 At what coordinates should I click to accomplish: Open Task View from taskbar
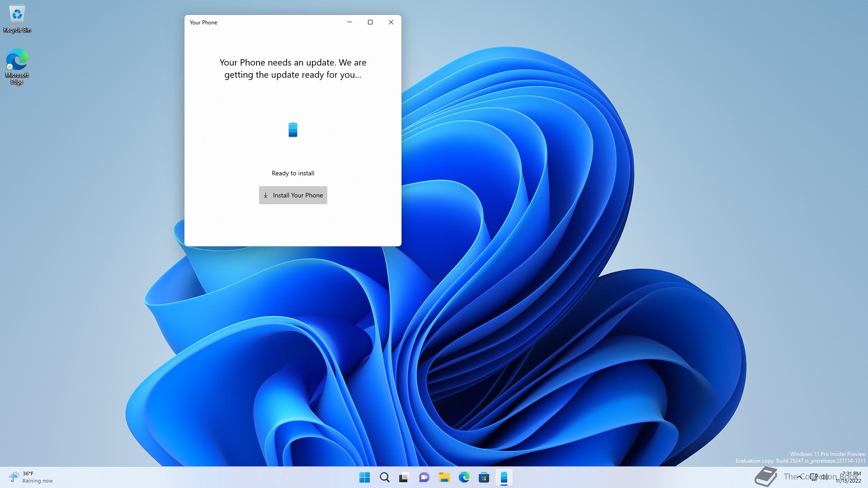404,477
